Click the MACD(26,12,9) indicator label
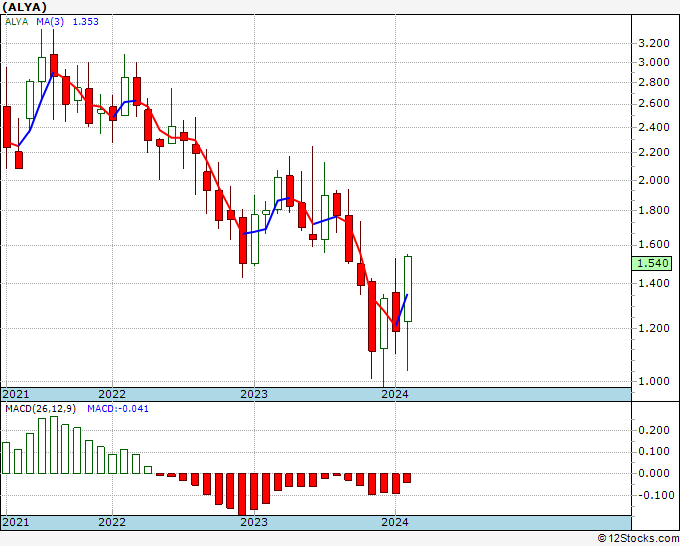The width and height of the screenshot is (680, 546). coord(40,409)
